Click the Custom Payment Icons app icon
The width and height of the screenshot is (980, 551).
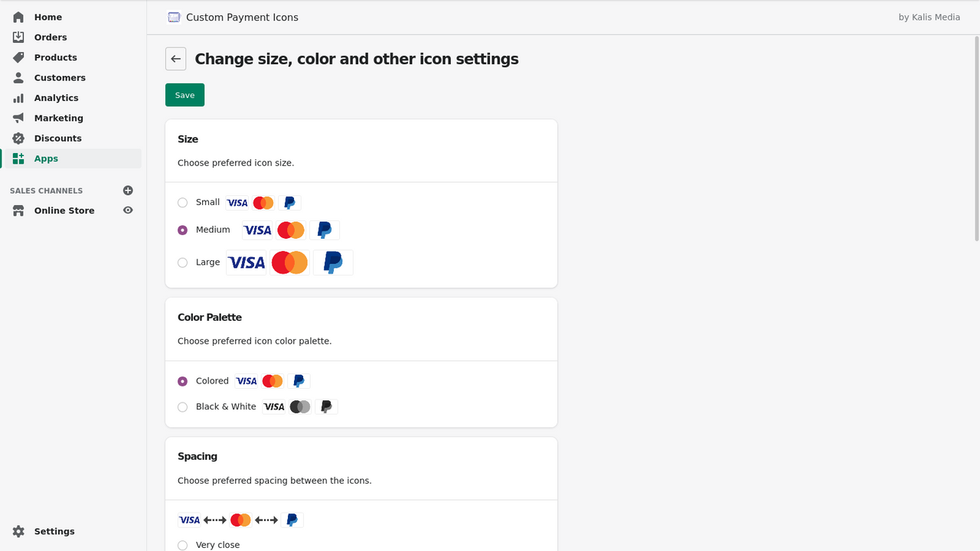(174, 16)
